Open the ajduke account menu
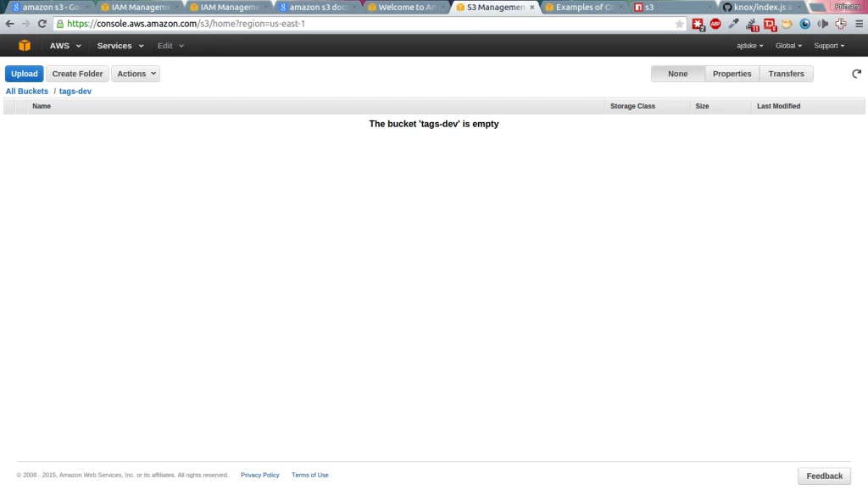 [749, 46]
